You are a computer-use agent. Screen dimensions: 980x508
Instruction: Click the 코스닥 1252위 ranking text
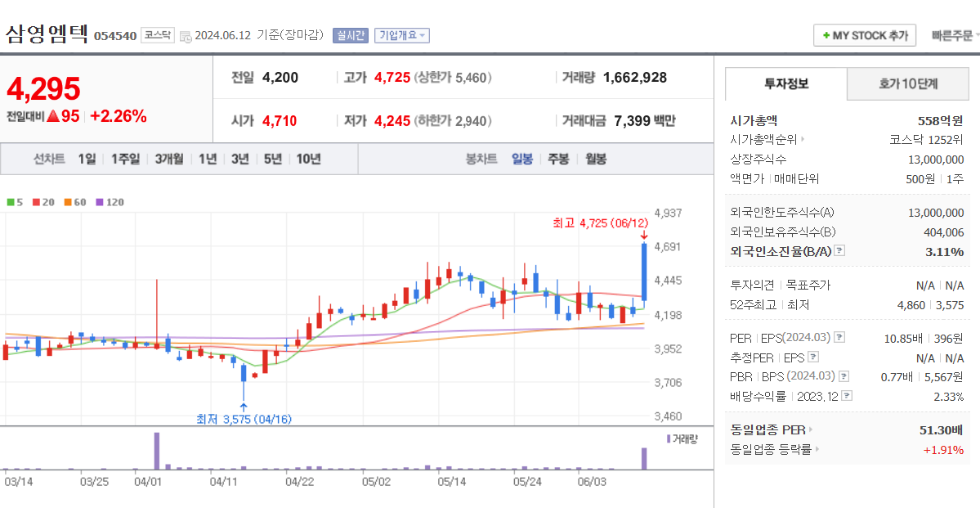pos(926,140)
